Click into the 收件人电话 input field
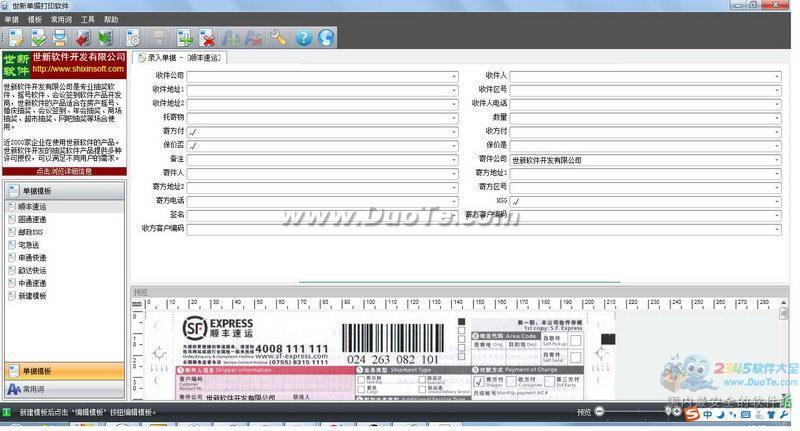Viewport: 800px width, 431px height. tap(645, 105)
